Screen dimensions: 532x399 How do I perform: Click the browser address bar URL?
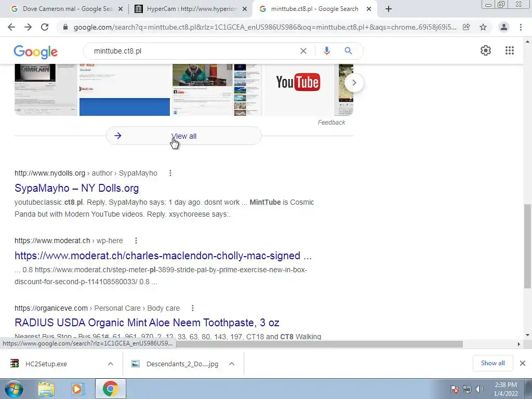pos(264,27)
